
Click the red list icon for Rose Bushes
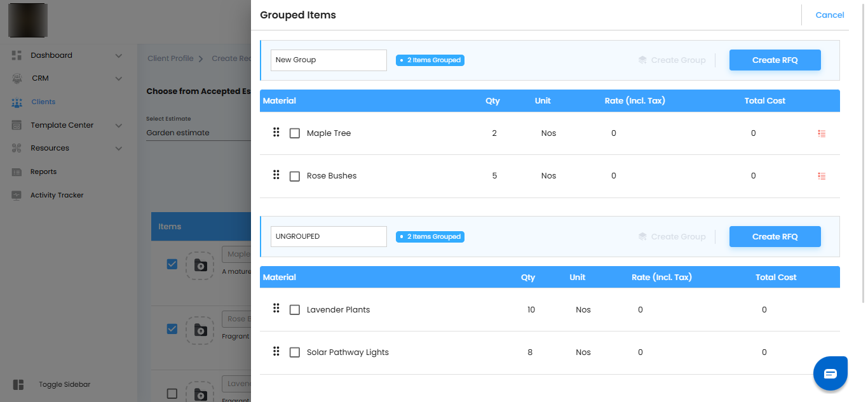822,176
